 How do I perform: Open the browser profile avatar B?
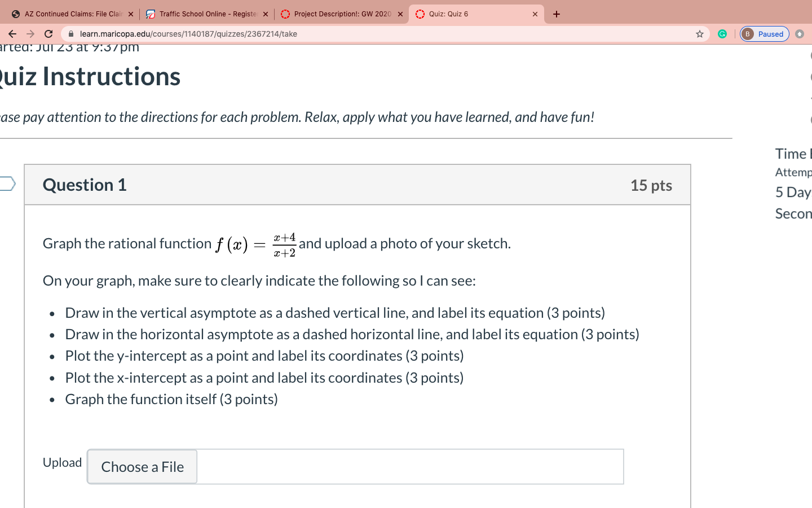[x=747, y=34]
